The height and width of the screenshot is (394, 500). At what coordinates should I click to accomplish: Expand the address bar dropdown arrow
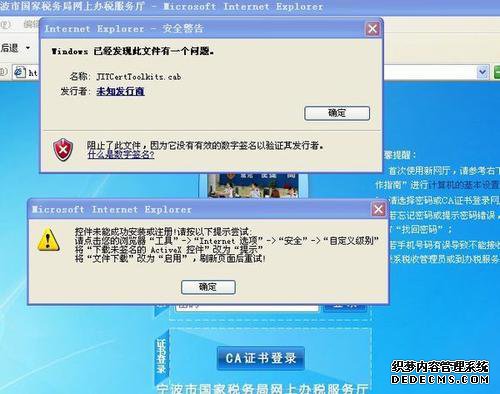click(x=482, y=72)
